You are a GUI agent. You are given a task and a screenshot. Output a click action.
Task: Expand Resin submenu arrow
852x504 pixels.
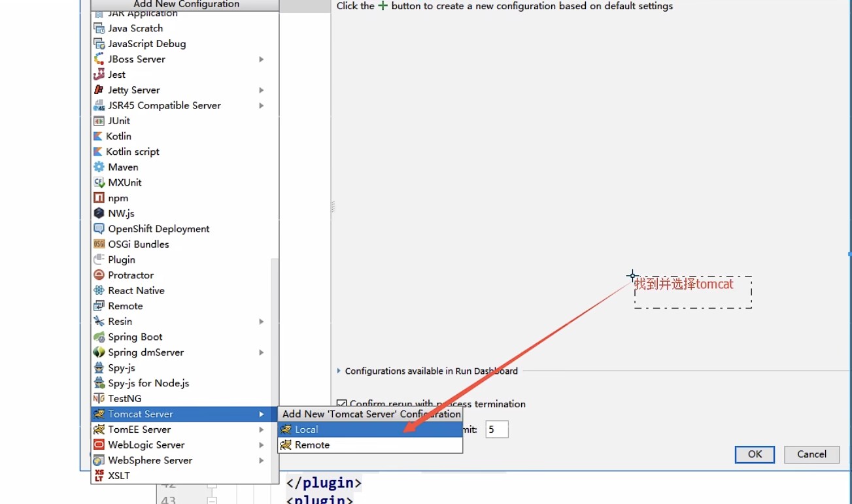point(261,322)
